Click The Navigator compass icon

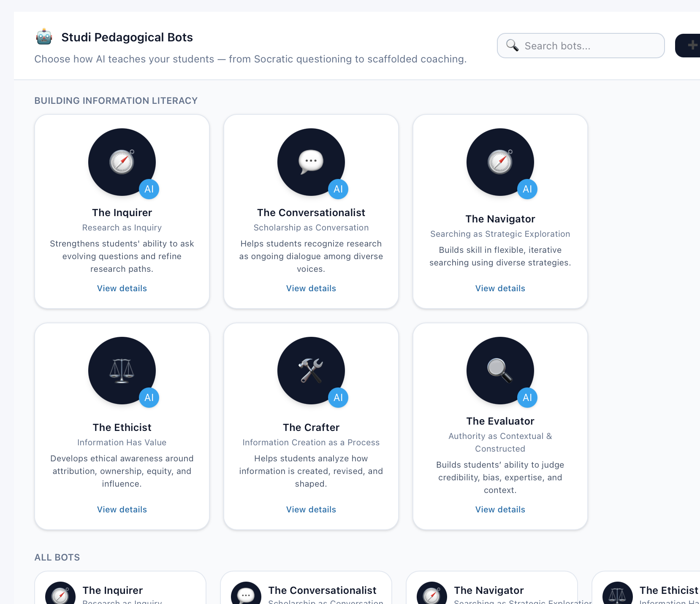[500, 162]
